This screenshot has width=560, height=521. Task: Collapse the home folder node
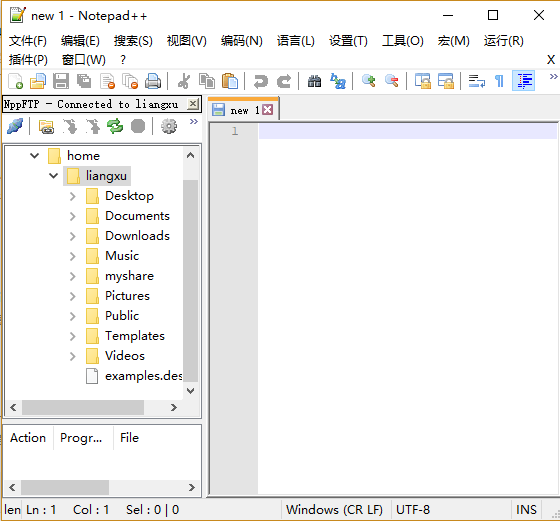click(34, 155)
